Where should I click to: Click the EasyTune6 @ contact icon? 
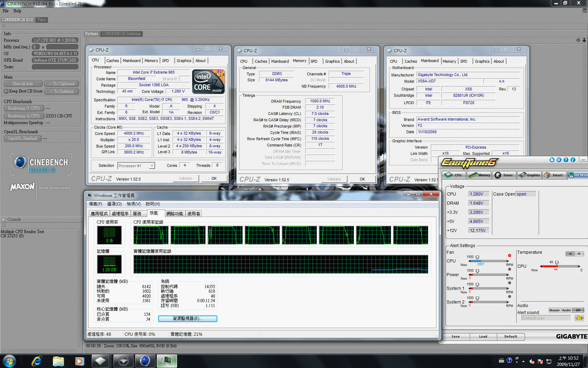click(559, 160)
